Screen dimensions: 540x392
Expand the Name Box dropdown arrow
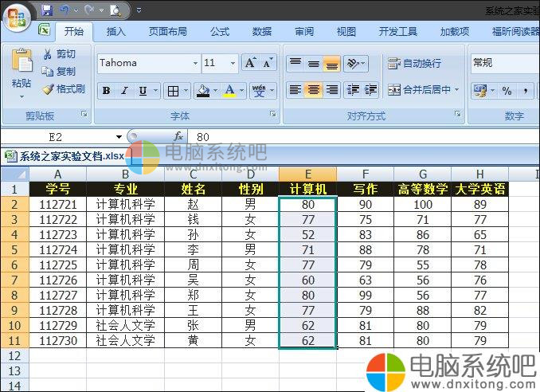[119, 137]
